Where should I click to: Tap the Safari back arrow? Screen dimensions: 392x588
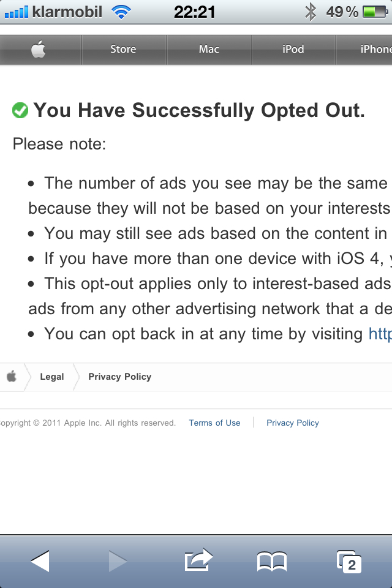pos(40,561)
